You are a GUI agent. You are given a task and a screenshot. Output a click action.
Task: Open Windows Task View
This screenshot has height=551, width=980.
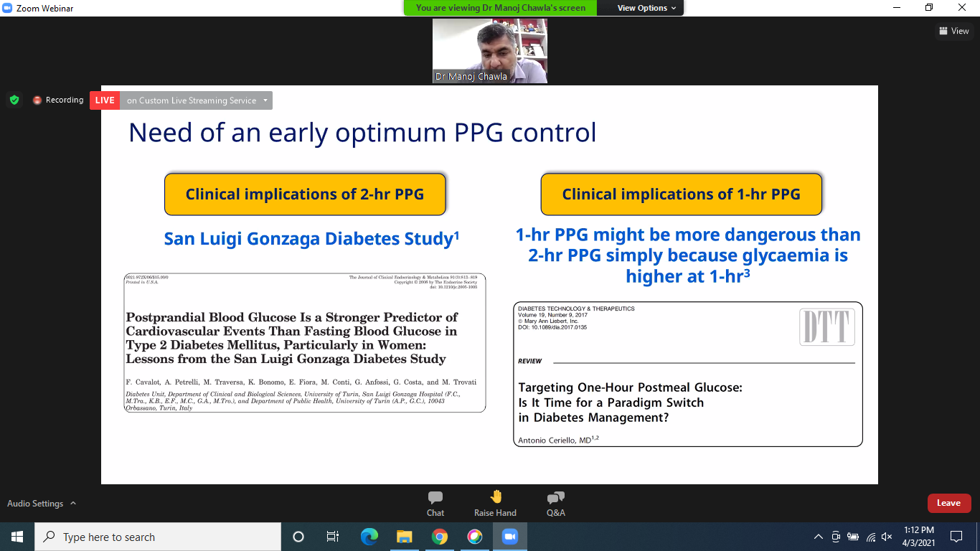333,537
